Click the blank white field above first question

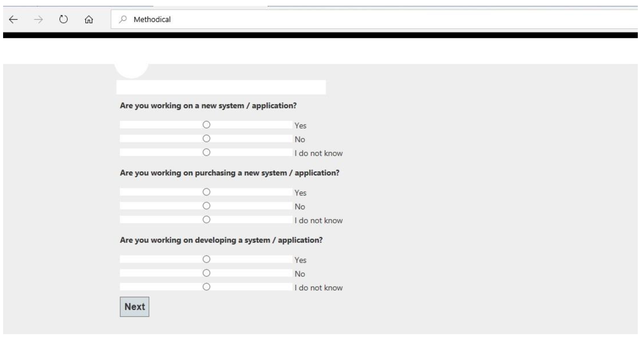(x=221, y=87)
